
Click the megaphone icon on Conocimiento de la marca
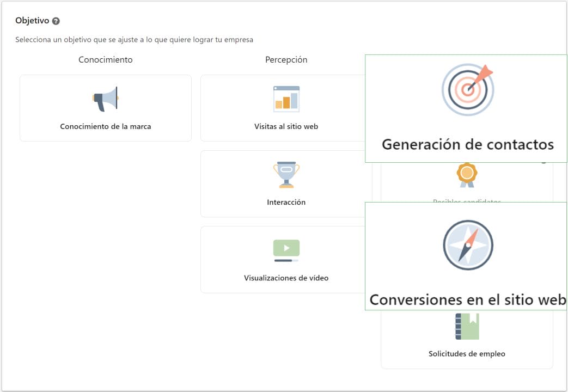pos(105,98)
